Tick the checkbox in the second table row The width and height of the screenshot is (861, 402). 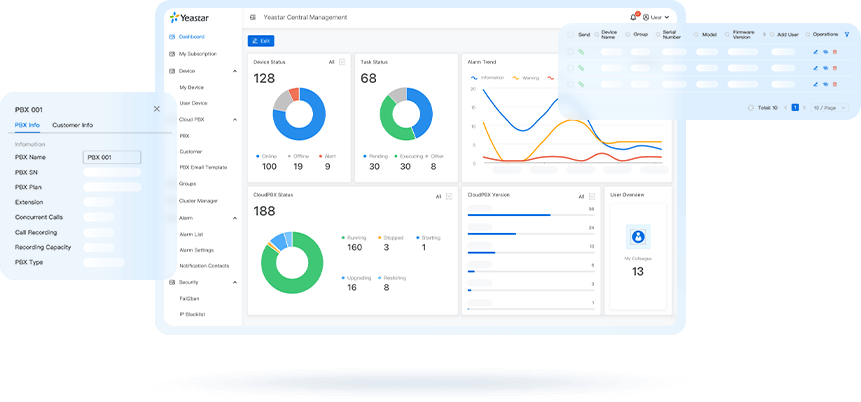point(571,68)
